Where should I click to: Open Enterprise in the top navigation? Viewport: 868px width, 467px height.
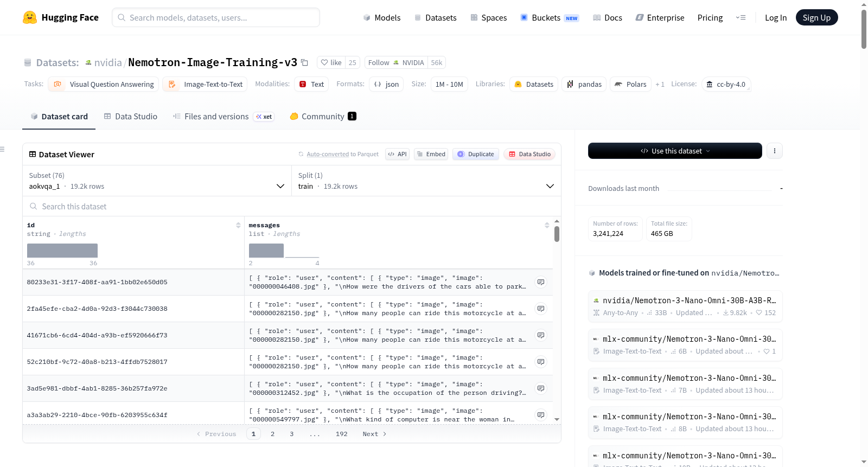coord(660,17)
